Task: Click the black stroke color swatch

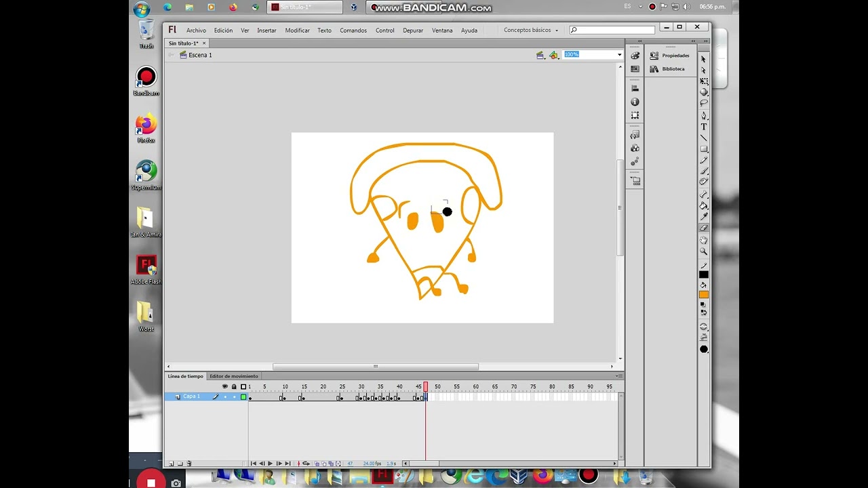Action: tap(704, 274)
